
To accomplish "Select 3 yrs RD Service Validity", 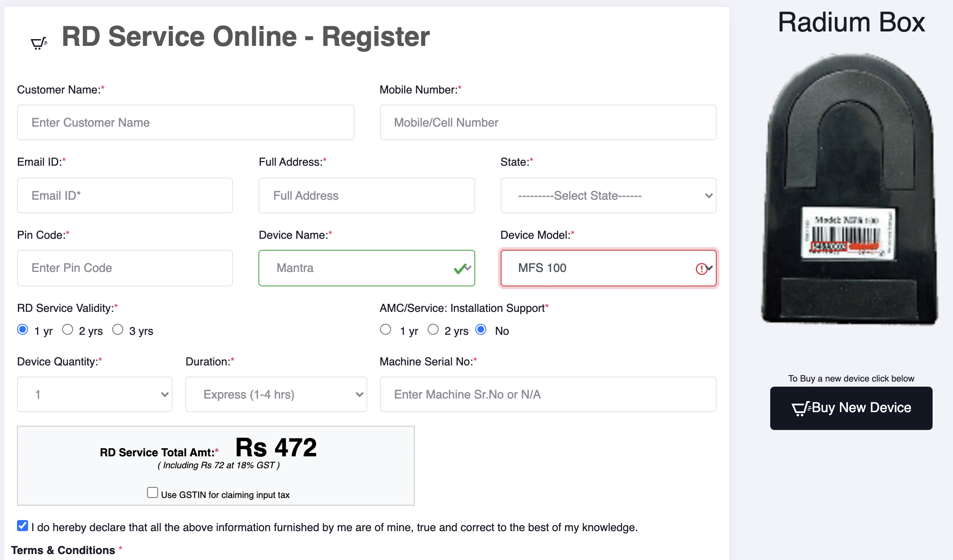I will click(118, 330).
